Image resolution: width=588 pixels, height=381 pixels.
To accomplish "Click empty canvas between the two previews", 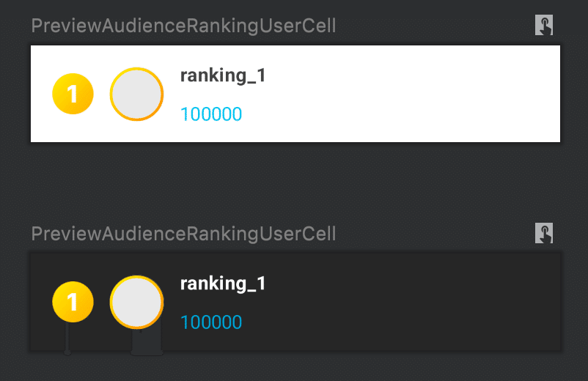I will click(x=294, y=182).
